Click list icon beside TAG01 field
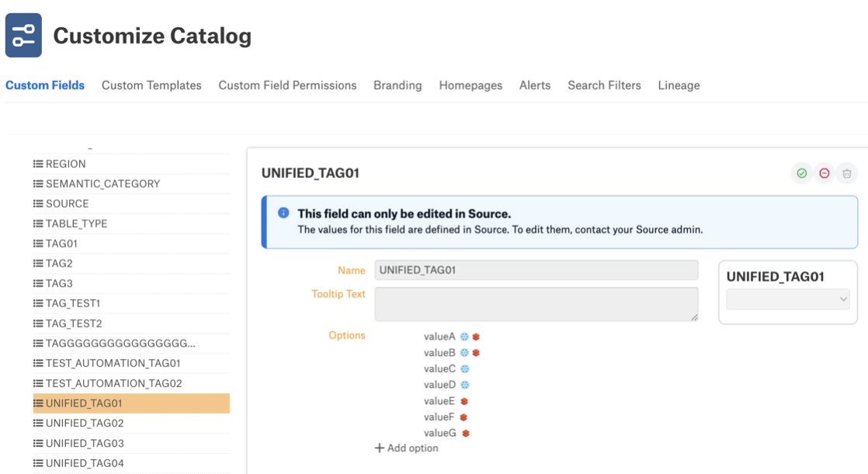The height and width of the screenshot is (474, 868). pos(38,244)
